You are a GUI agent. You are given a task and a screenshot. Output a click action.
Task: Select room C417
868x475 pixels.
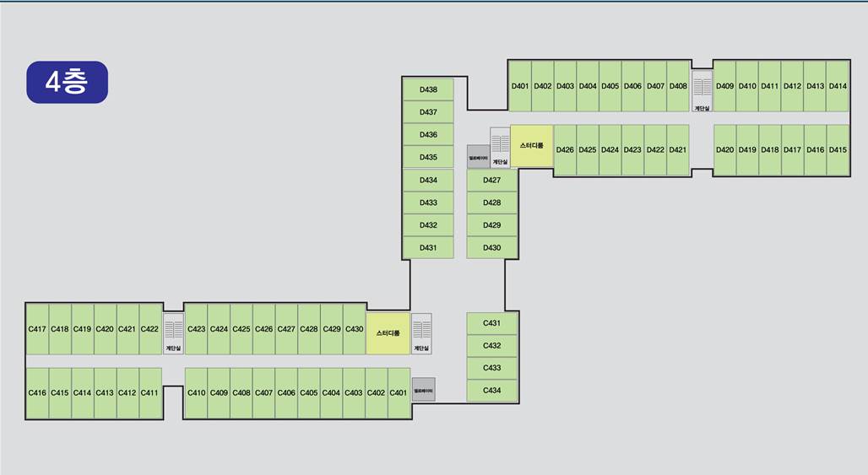pyautogui.click(x=37, y=329)
